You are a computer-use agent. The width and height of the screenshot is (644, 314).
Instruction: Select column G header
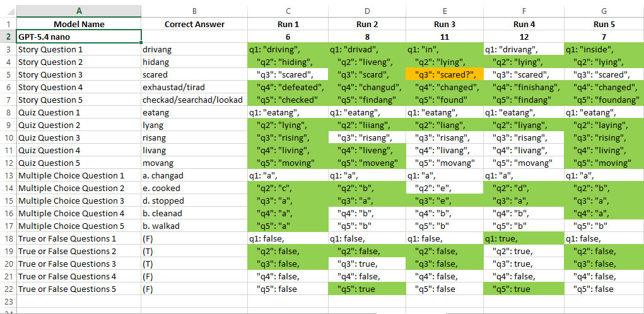604,11
